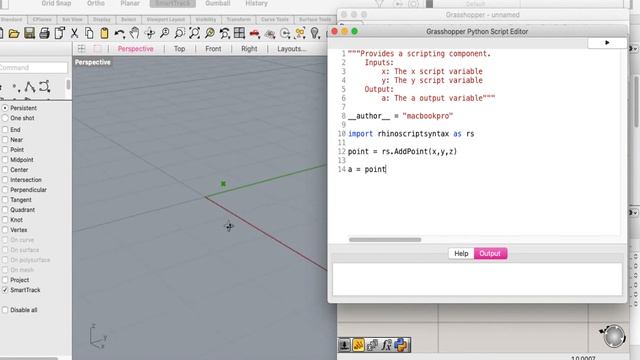The width and height of the screenshot is (640, 360).
Task: Click line 12 "point = rs.AddPoint(x,y,z)"
Action: [402, 151]
